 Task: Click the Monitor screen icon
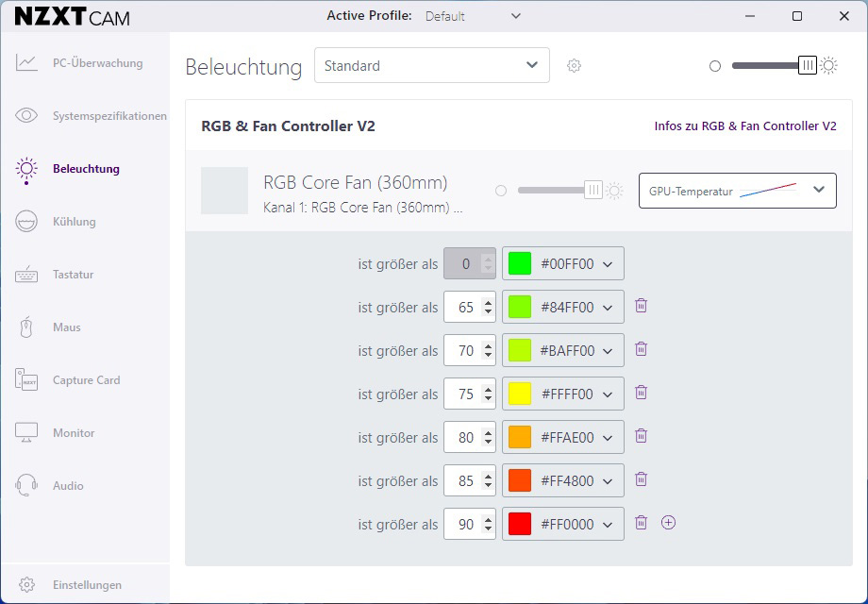pyautogui.click(x=26, y=433)
